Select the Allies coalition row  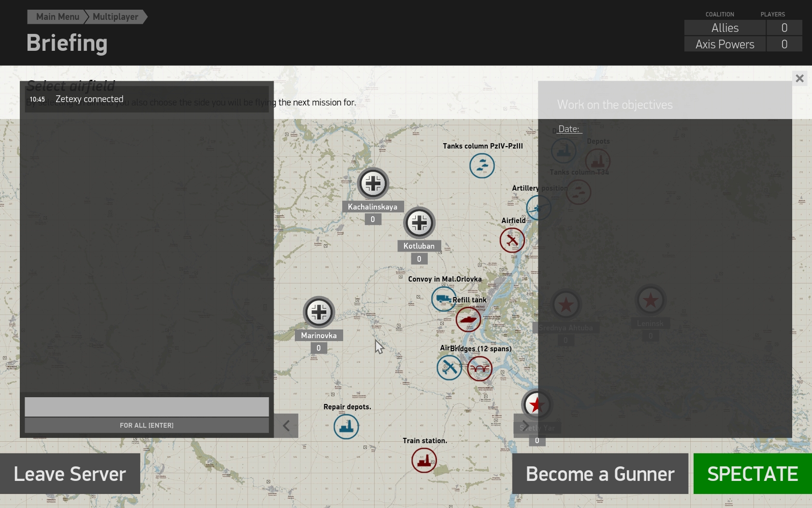[x=743, y=28]
